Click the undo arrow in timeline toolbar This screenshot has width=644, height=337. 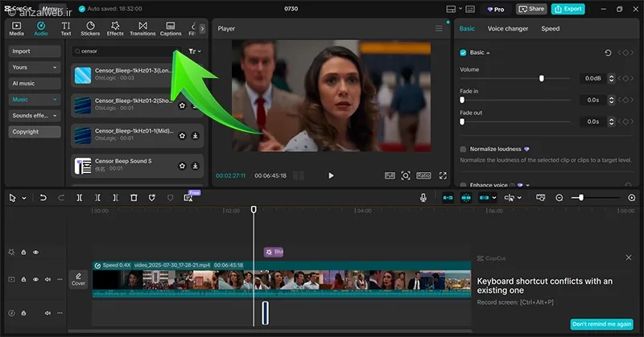pyautogui.click(x=43, y=198)
